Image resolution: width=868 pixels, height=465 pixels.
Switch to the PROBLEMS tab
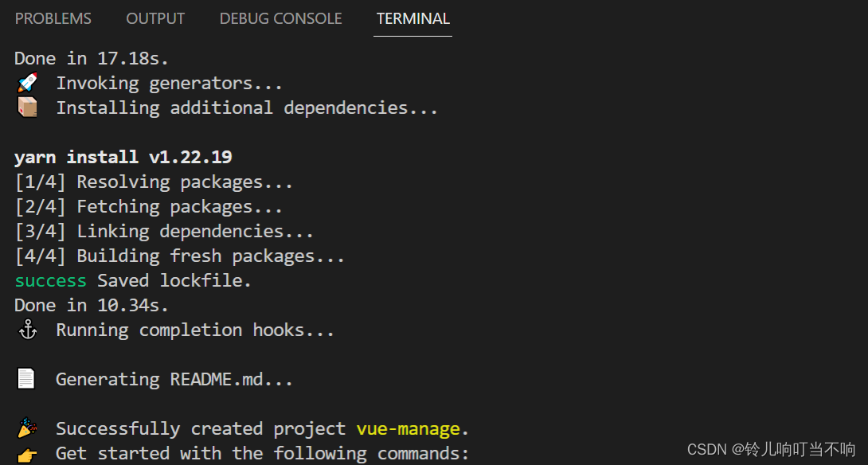(x=53, y=18)
